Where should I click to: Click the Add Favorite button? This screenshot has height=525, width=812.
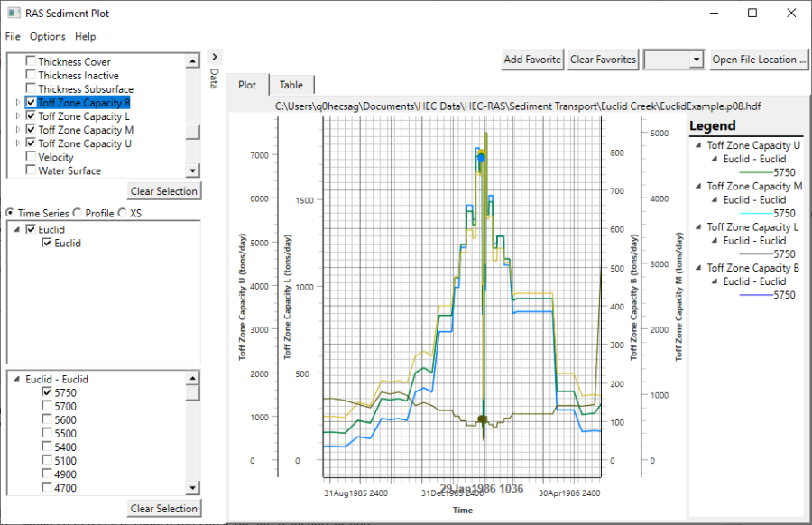(x=531, y=59)
